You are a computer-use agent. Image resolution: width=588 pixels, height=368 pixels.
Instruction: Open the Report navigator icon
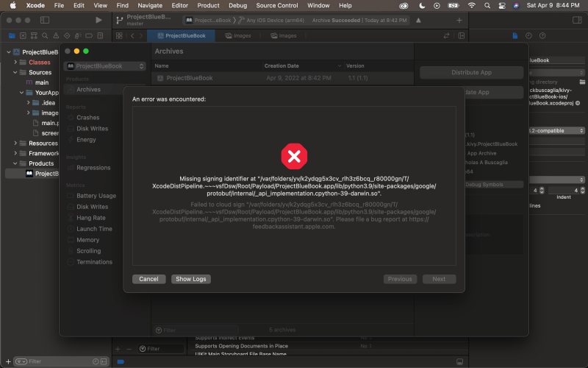tap(100, 35)
